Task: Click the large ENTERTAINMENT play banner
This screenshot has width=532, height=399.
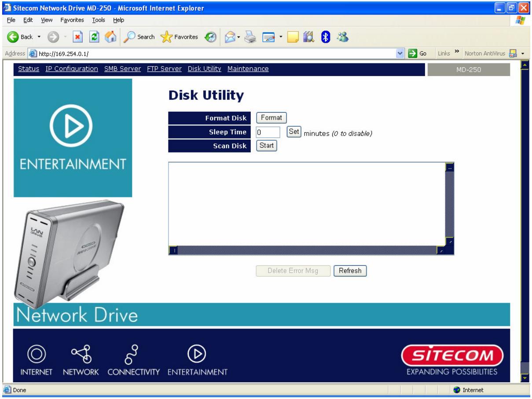Action: click(73, 138)
